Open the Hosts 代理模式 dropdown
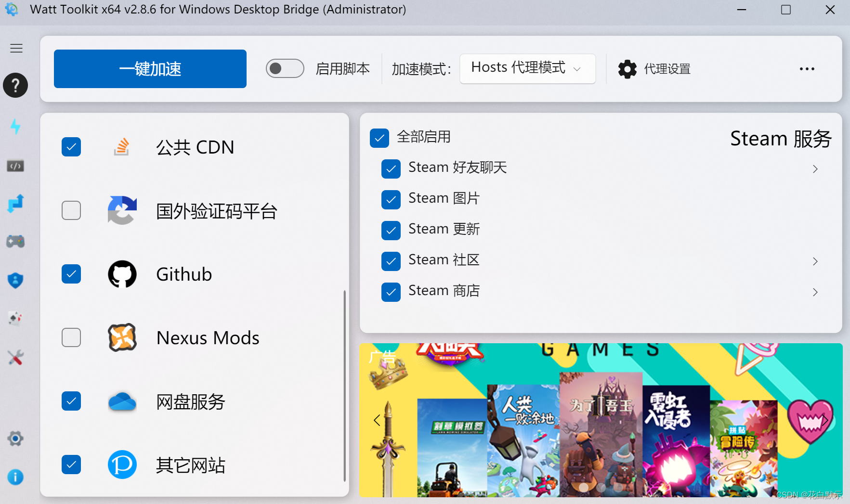This screenshot has width=850, height=504. [528, 69]
